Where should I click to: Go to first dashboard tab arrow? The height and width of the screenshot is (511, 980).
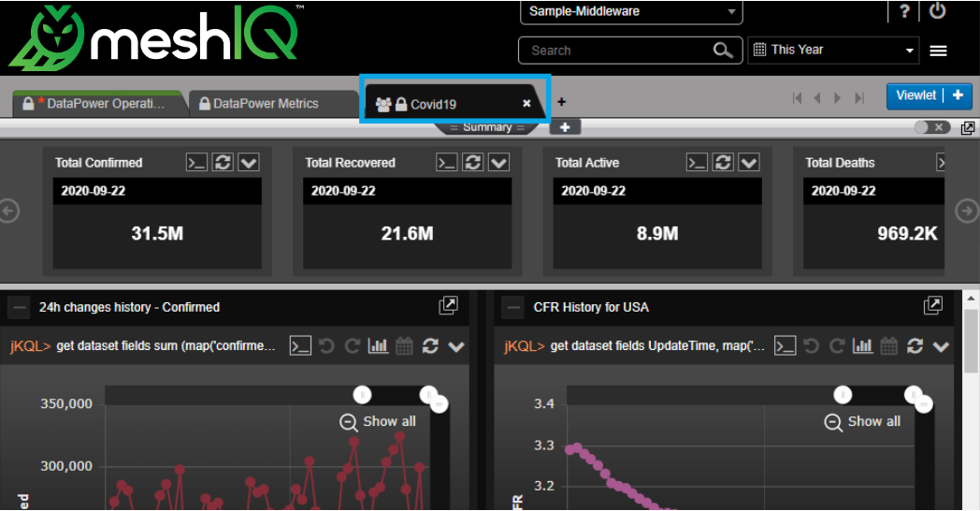tap(797, 98)
